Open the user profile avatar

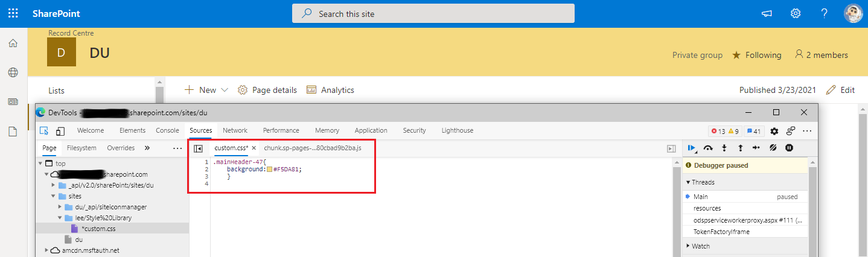coord(853,13)
